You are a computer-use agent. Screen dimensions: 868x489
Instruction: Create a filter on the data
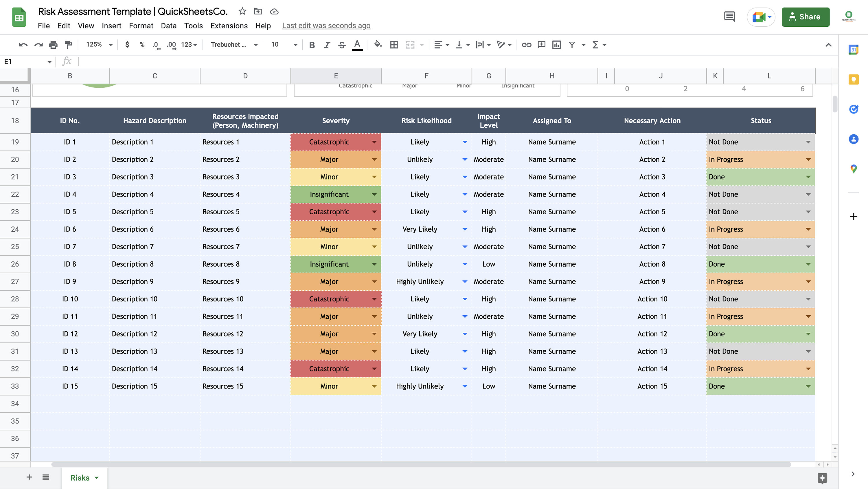click(571, 45)
